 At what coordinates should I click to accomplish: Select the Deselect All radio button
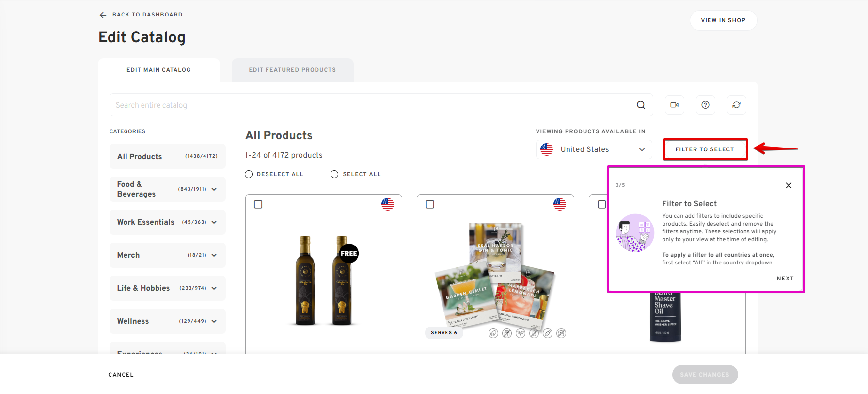click(249, 174)
